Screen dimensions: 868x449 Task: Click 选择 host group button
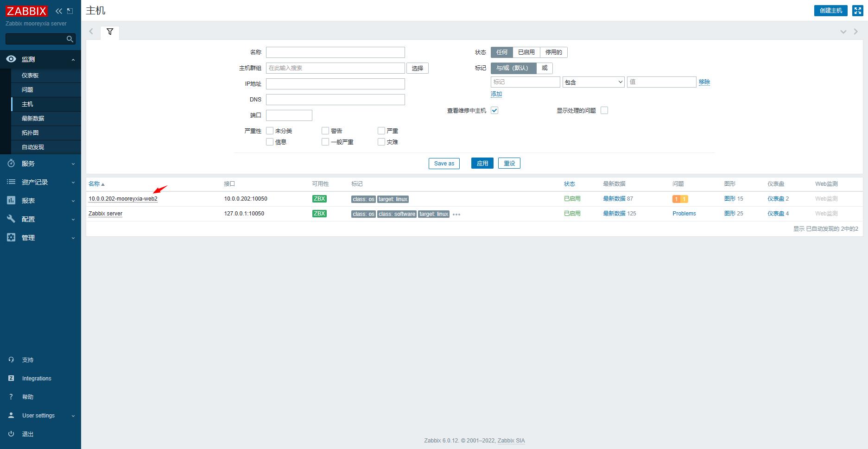pyautogui.click(x=418, y=68)
